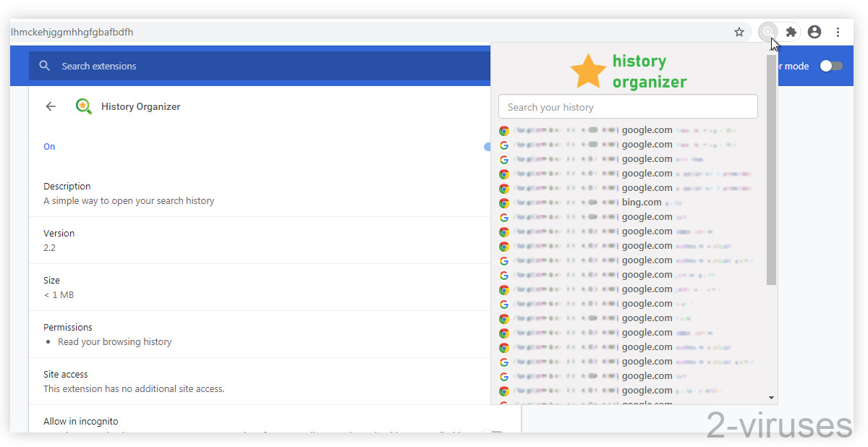The height and width of the screenshot is (447, 868).
Task: Click the History Organizer logo on details page
Action: click(83, 106)
